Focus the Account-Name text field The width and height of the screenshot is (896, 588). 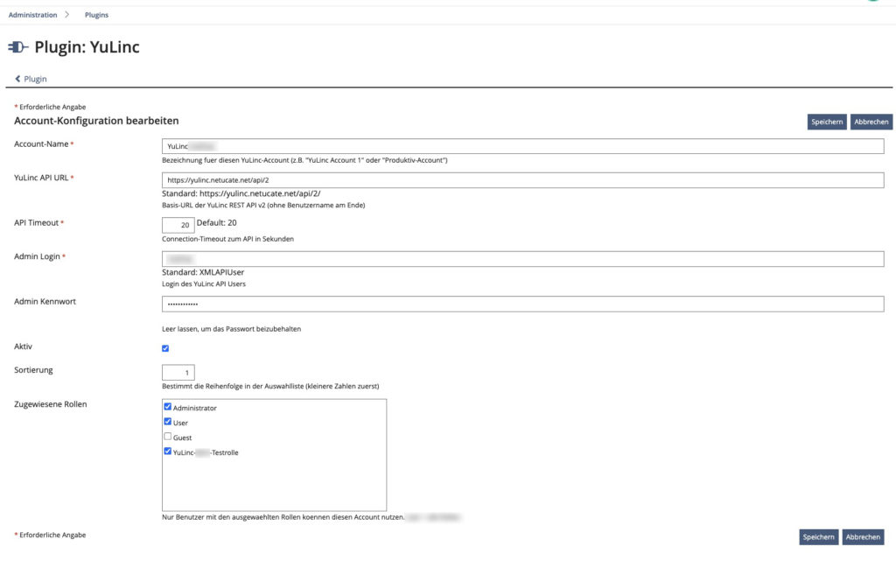pos(522,146)
